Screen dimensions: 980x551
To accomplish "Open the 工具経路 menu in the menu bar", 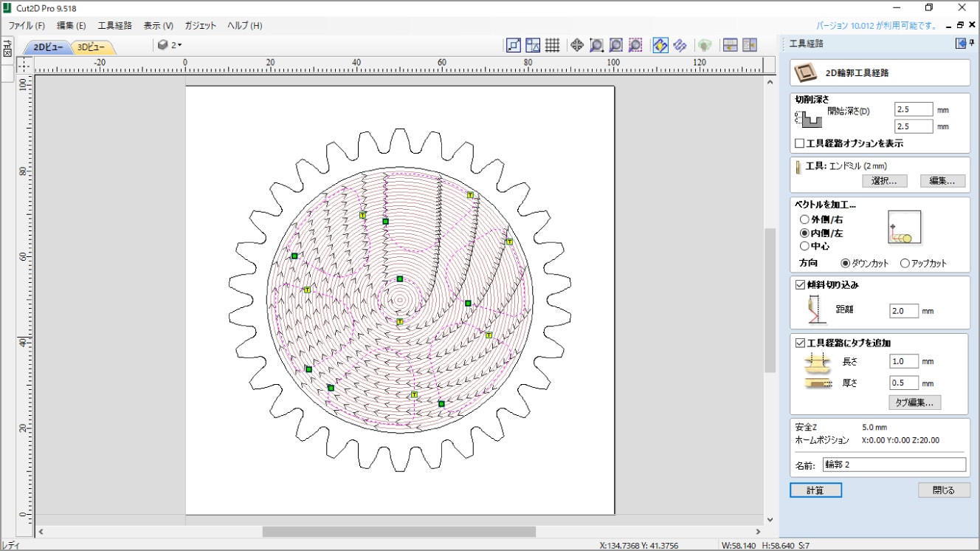I will coord(114,25).
